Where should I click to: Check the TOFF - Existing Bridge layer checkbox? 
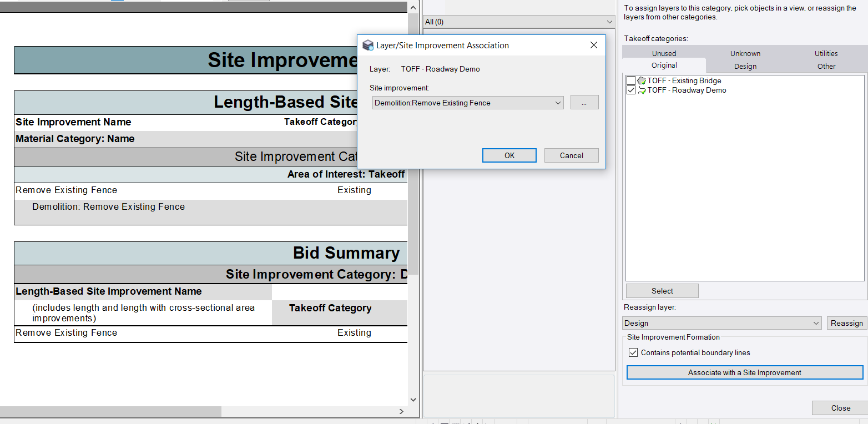tap(630, 80)
